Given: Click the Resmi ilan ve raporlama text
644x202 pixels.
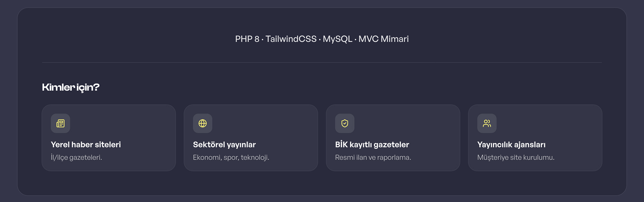Looking at the screenshot, I should (x=373, y=157).
